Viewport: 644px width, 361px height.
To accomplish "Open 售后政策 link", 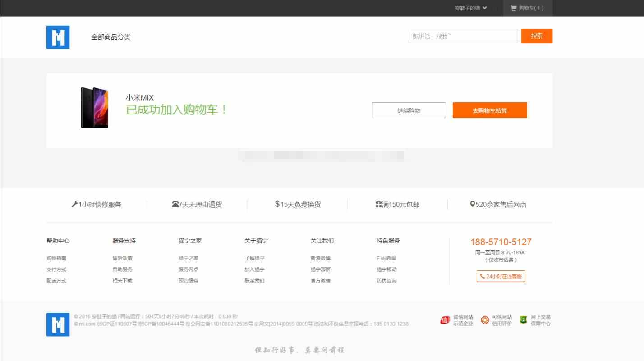I will 122,258.
